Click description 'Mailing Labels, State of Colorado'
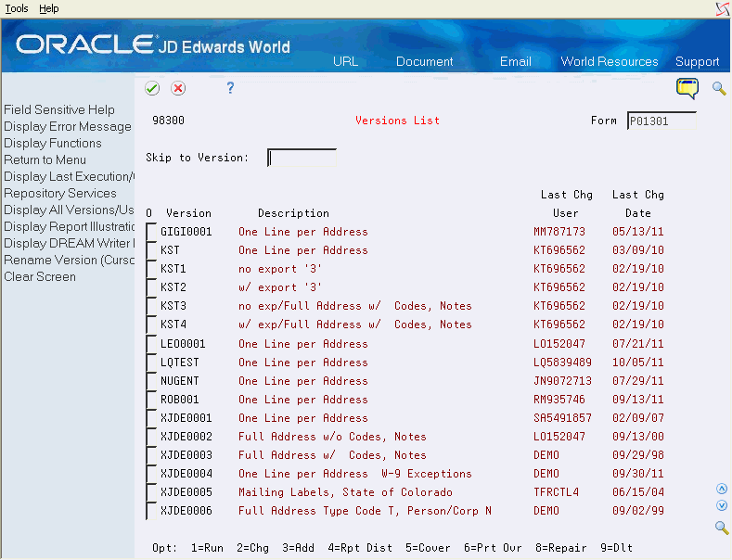The image size is (732, 560). (345, 492)
